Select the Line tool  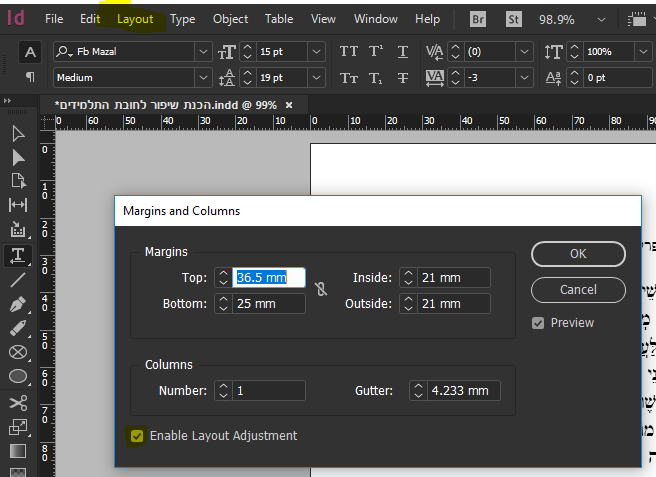[x=18, y=280]
